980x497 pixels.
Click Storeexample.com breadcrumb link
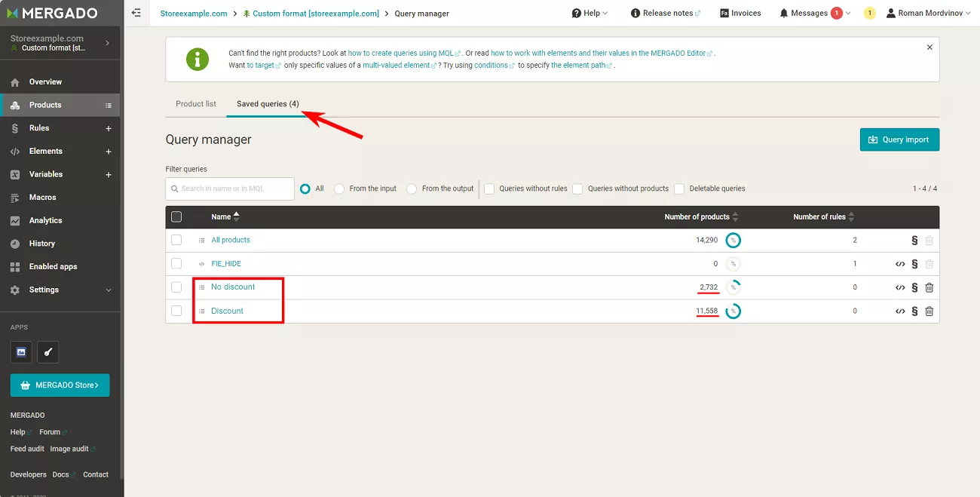tap(194, 14)
